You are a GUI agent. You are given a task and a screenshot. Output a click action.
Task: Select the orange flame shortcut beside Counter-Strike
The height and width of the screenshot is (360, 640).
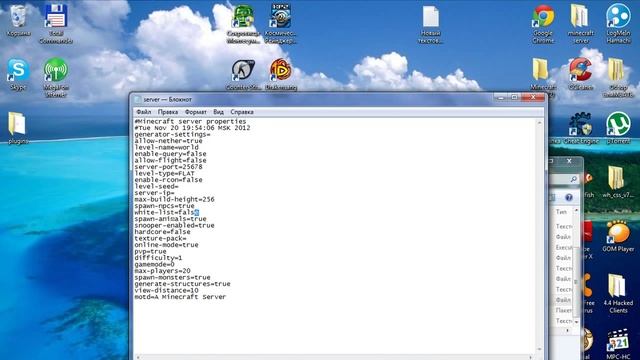click(281, 74)
